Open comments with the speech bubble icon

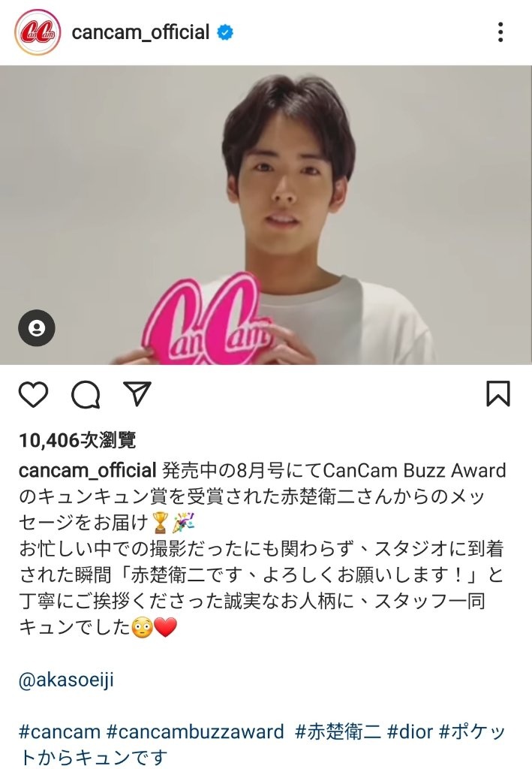click(86, 394)
